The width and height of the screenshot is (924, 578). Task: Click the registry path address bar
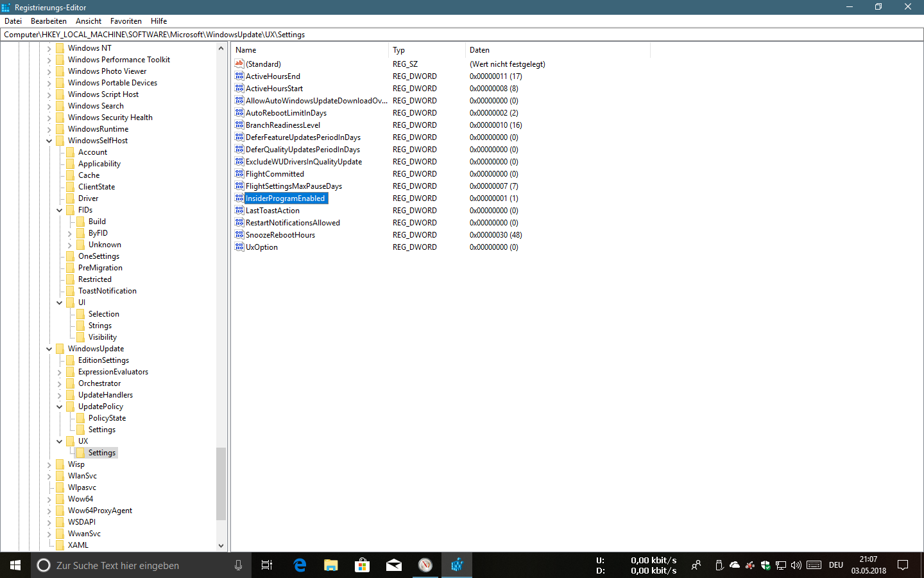click(x=462, y=35)
